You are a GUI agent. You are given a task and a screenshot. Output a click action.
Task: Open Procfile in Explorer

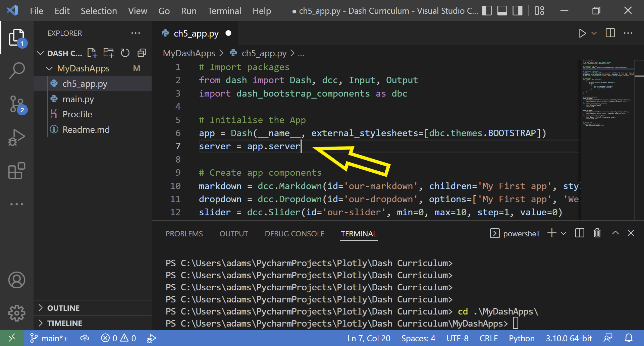coord(93,114)
